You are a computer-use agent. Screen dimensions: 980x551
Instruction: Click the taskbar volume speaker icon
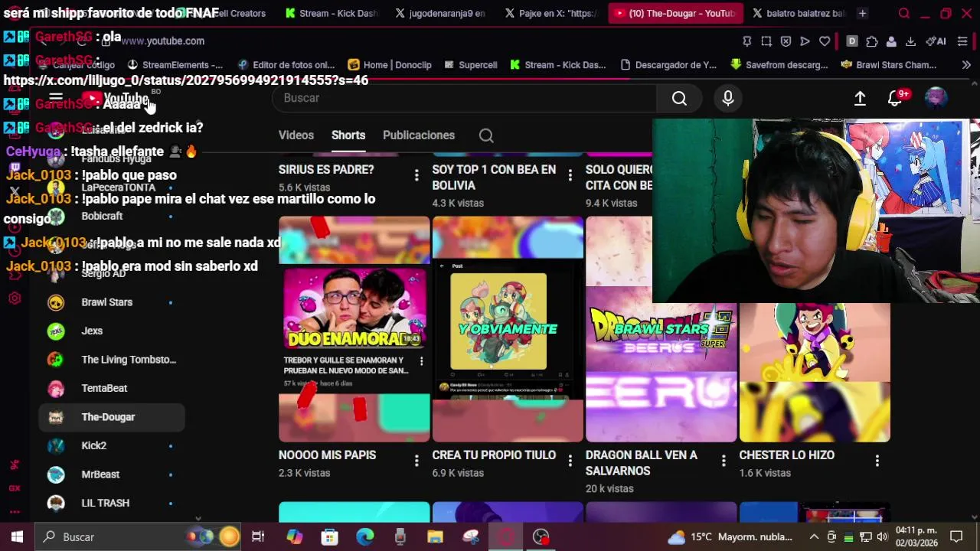pyautogui.click(x=882, y=537)
